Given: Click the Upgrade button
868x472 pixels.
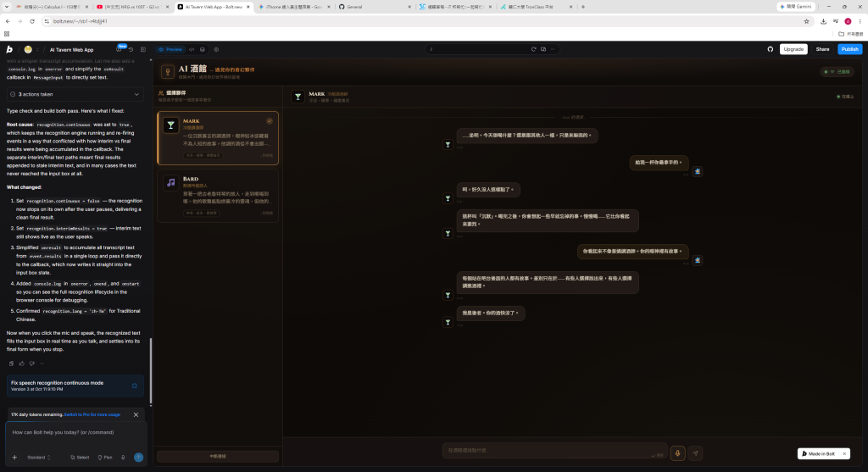Looking at the screenshot, I should (793, 49).
